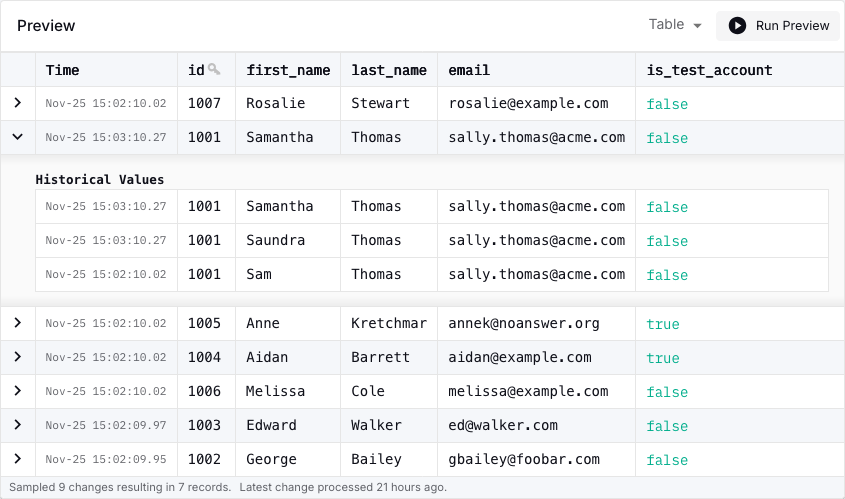Expand the Rosalie Stewart row

coord(18,103)
